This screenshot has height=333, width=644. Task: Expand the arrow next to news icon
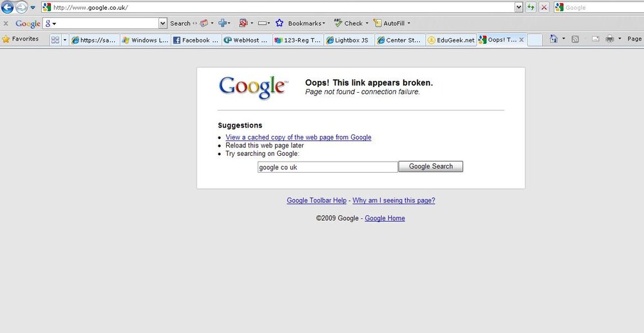(x=213, y=23)
